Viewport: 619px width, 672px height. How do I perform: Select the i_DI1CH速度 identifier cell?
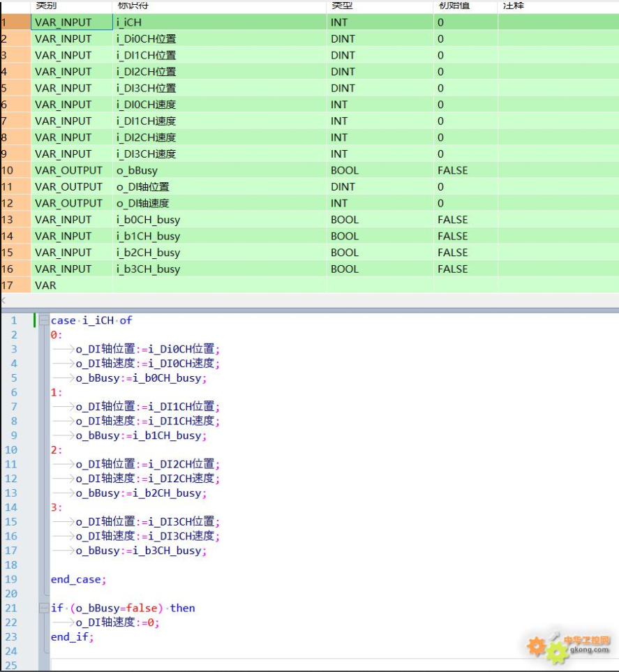coord(220,121)
